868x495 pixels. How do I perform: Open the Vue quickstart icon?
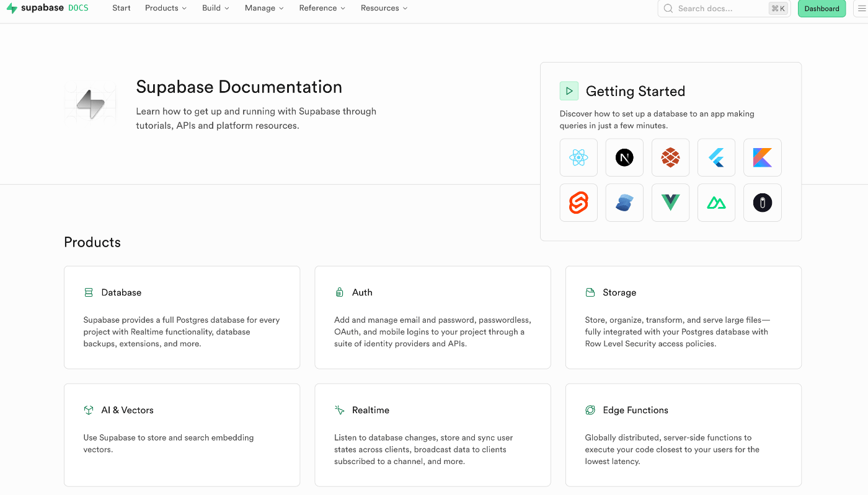670,203
